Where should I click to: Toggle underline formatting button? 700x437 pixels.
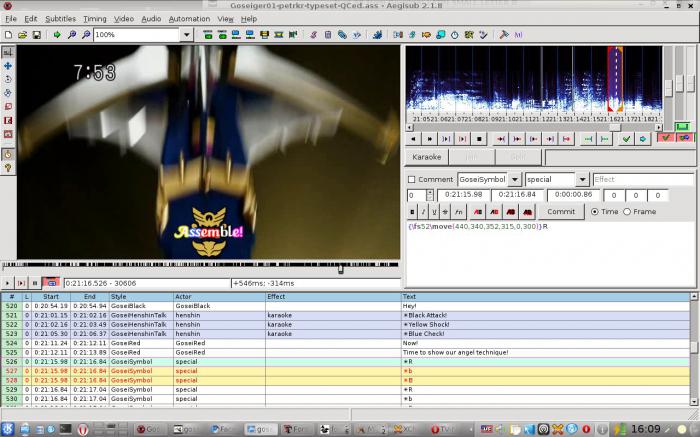[434, 212]
